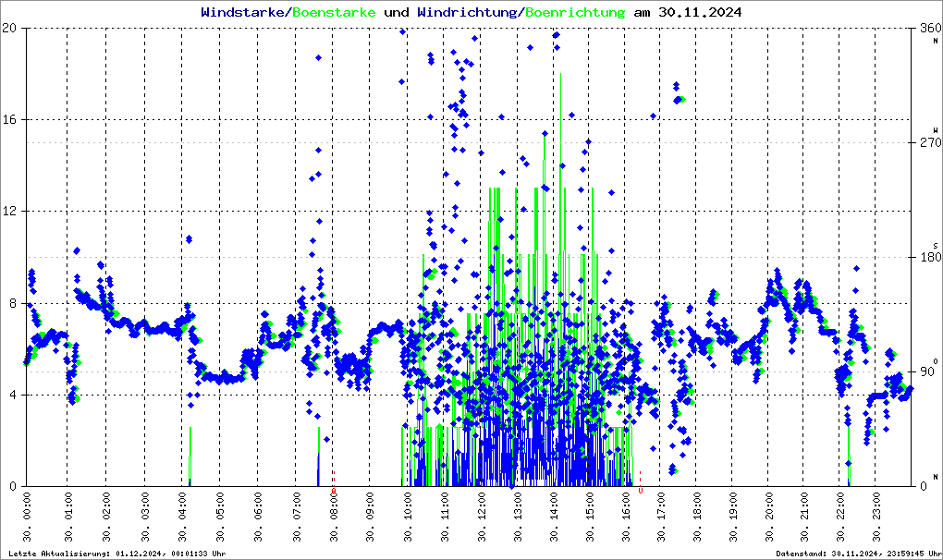943x560 pixels.
Task: Click the time axis label '30. 05:00'
Action: [x=220, y=517]
